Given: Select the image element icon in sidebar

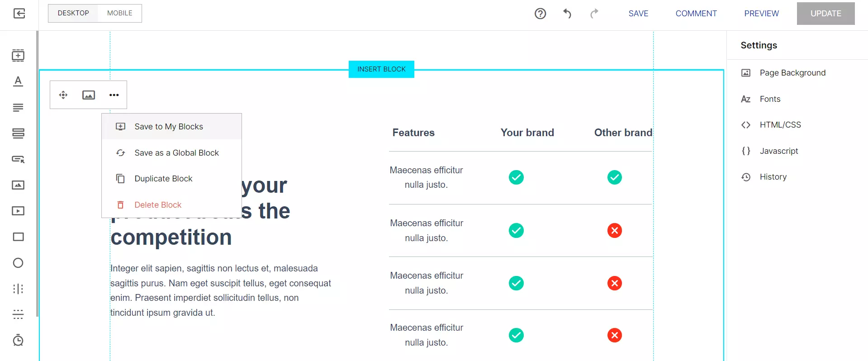Looking at the screenshot, I should coord(18,185).
